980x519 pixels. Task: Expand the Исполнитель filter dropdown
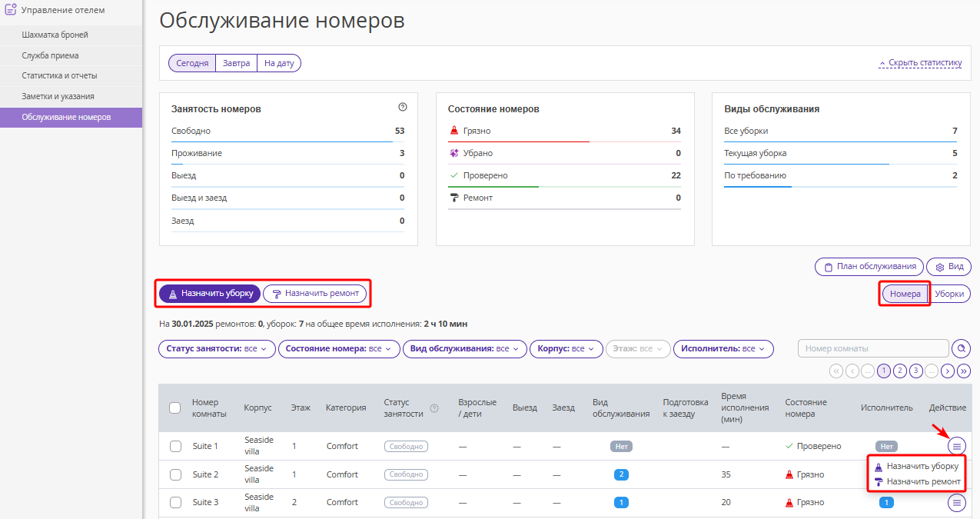[723, 349]
